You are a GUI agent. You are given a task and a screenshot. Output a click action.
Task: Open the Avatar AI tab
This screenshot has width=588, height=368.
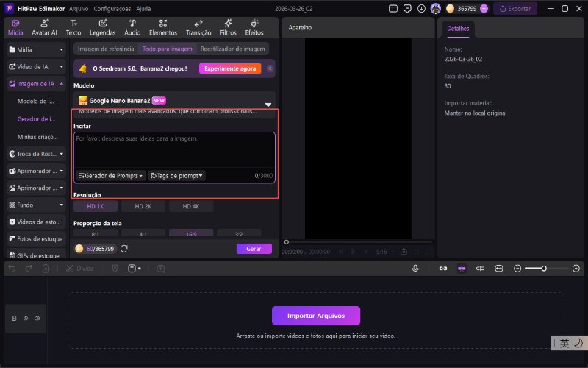point(44,27)
